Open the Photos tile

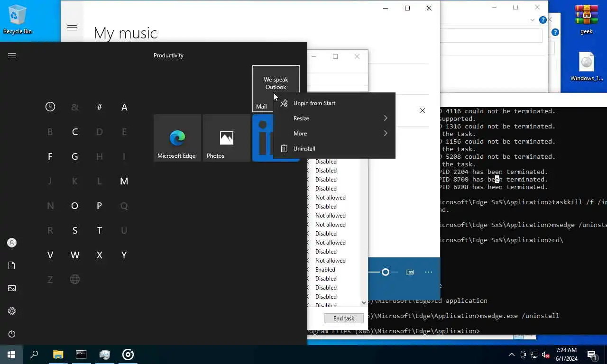tap(227, 138)
